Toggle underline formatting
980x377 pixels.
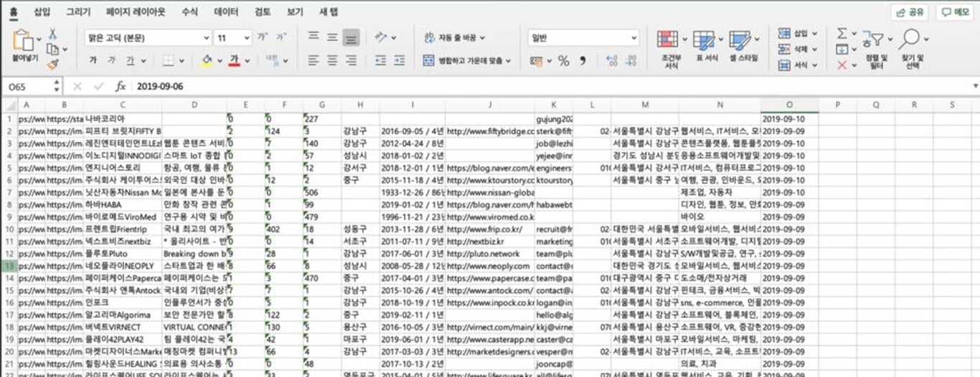click(131, 60)
